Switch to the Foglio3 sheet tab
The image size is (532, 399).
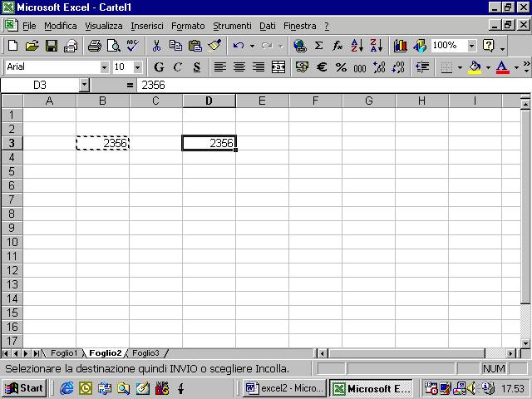point(145,353)
